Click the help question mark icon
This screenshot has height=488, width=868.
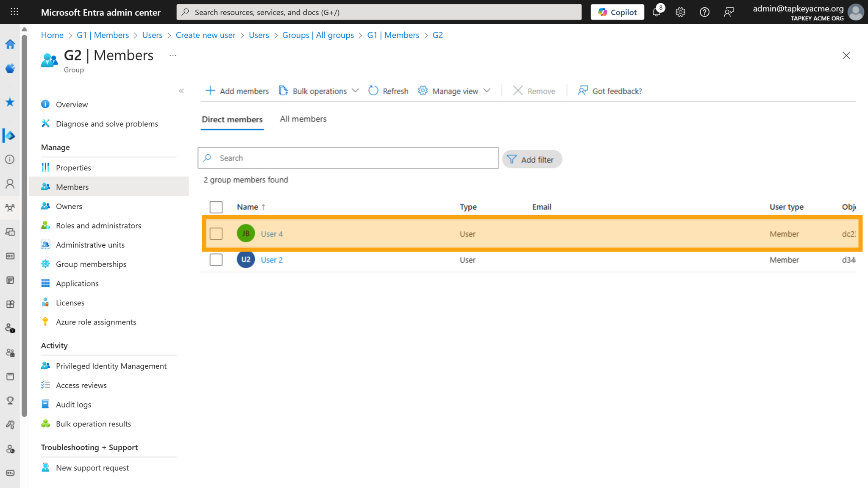pyautogui.click(x=704, y=12)
